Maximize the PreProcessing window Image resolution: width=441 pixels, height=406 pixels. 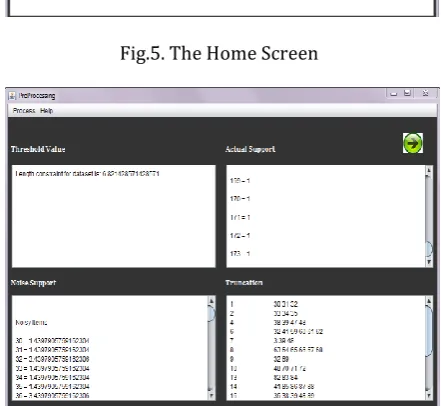click(407, 93)
